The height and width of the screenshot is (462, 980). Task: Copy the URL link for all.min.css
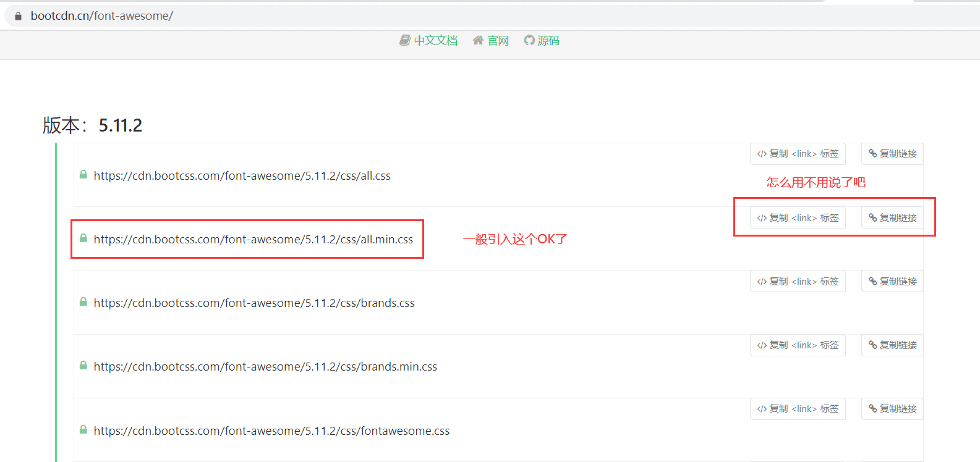892,218
